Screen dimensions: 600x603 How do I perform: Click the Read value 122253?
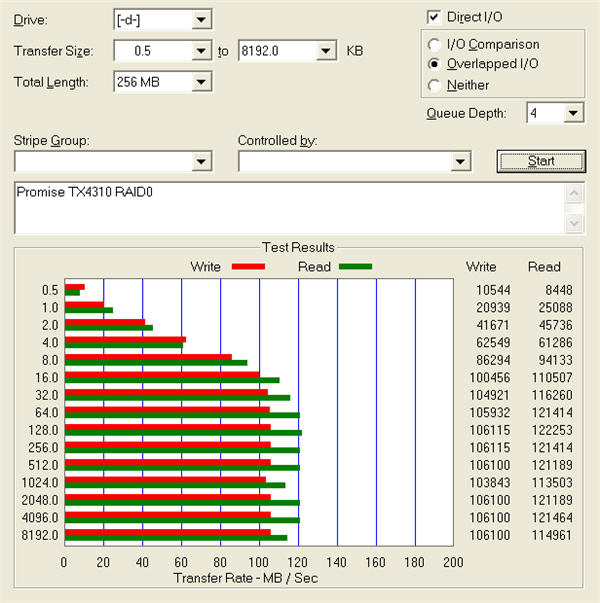tap(552, 430)
